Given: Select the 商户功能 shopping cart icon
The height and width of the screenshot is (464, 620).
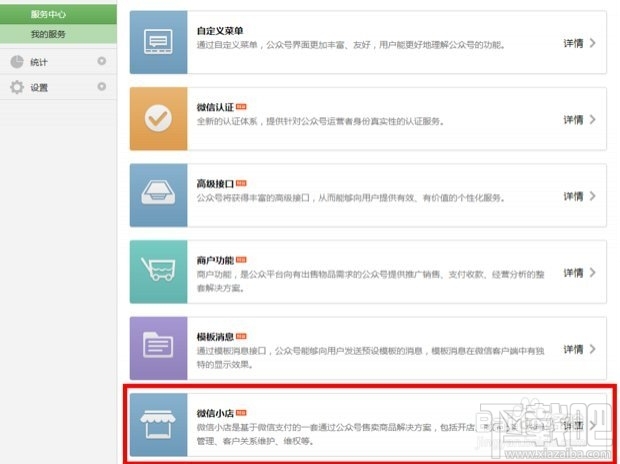Looking at the screenshot, I should coord(158,271).
